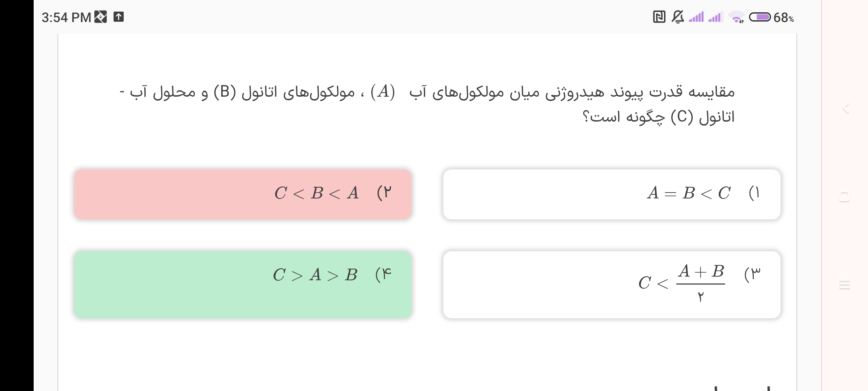The image size is (868, 391).
Task: Tap the battery indicator icon
Action: [x=759, y=17]
